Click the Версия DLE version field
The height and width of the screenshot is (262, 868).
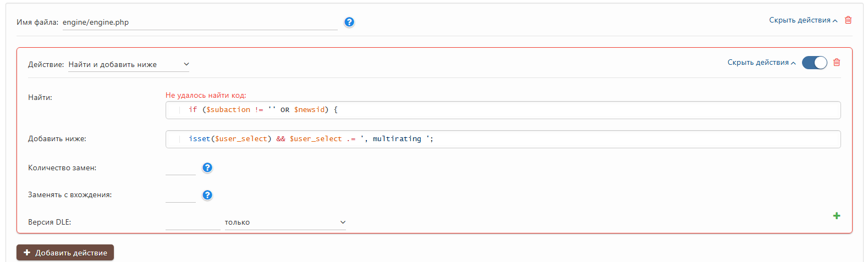click(x=193, y=222)
